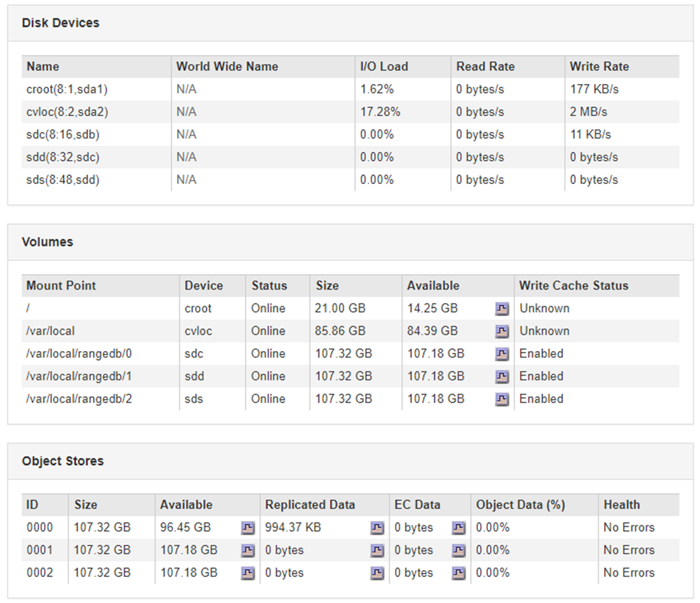The width and height of the screenshot is (700, 603).
Task: Show chart for /var/local/rangedb/1 Available
Action: click(502, 376)
